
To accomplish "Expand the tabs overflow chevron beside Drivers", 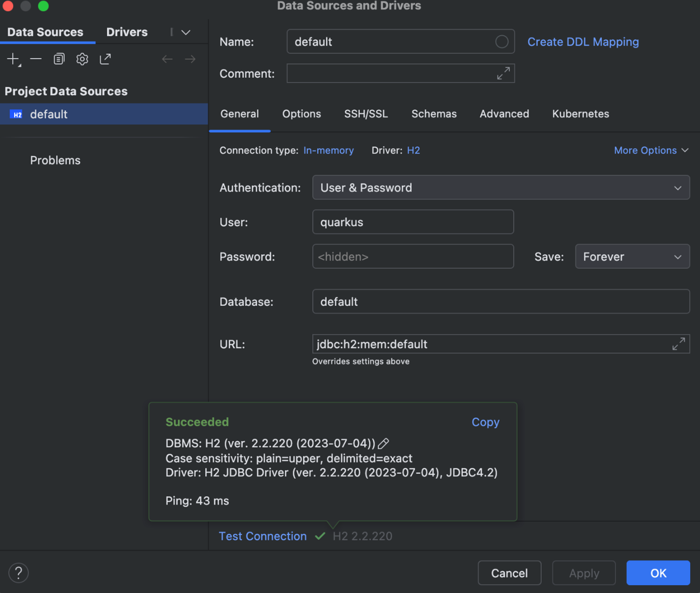I will (186, 32).
